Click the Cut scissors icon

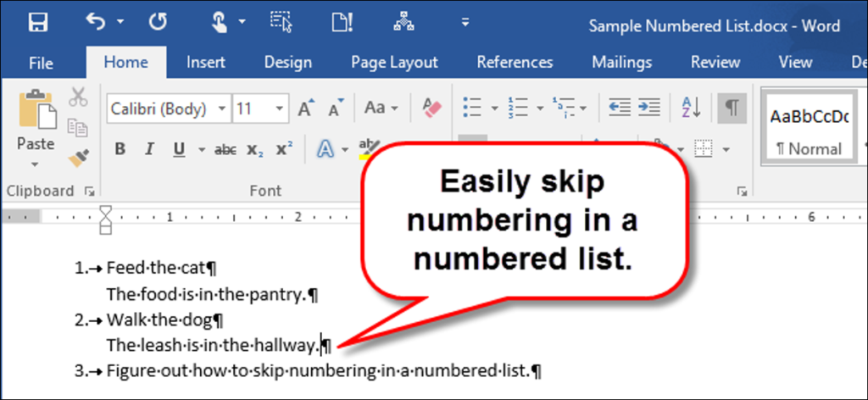[x=78, y=97]
